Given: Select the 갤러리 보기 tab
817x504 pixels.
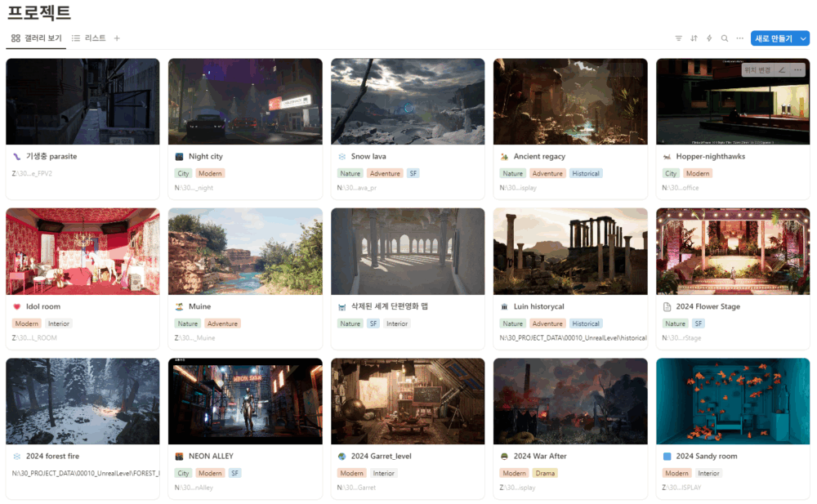Looking at the screenshot, I should click(37, 38).
